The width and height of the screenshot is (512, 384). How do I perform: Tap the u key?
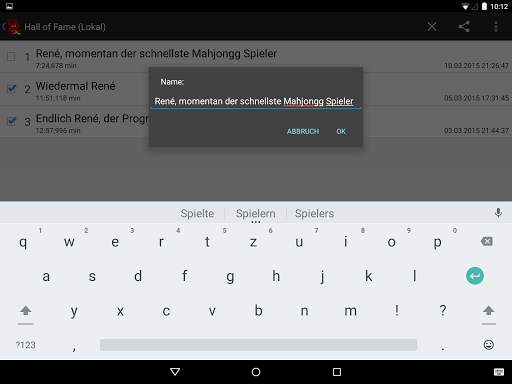(x=299, y=242)
